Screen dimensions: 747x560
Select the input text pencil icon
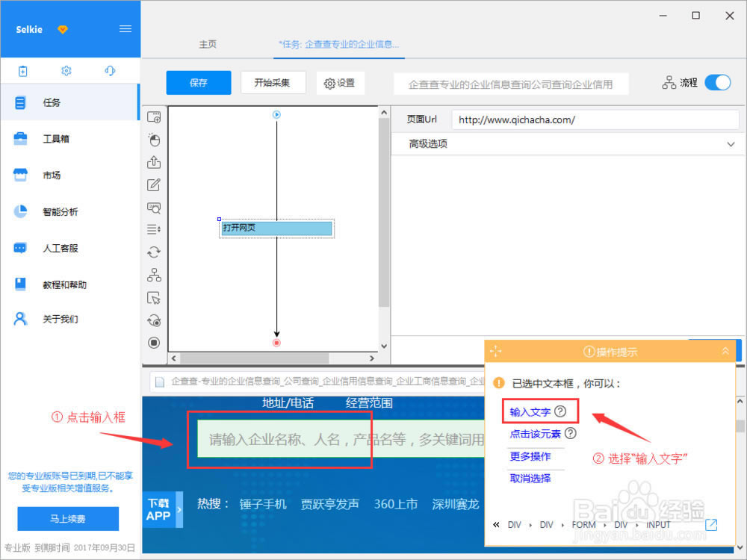[154, 185]
